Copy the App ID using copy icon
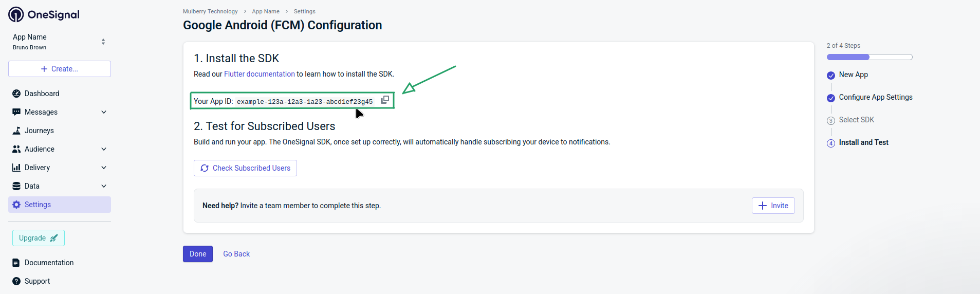This screenshot has width=980, height=294. (384, 100)
